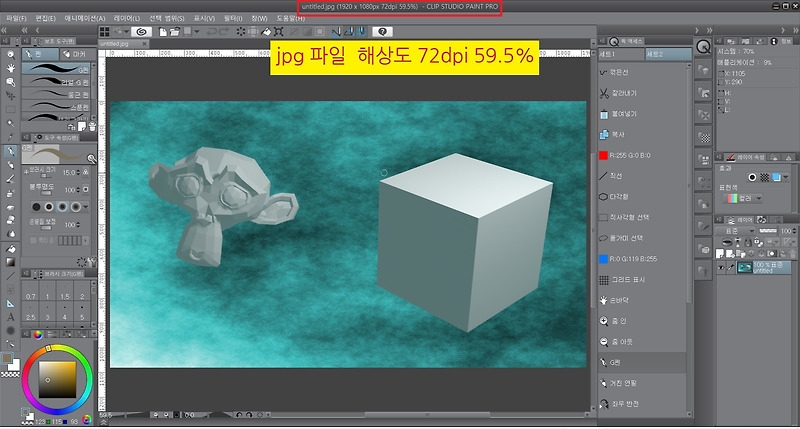Choose the 스푼펜 brush preset
Screen dimensions: 800x429
point(57,107)
